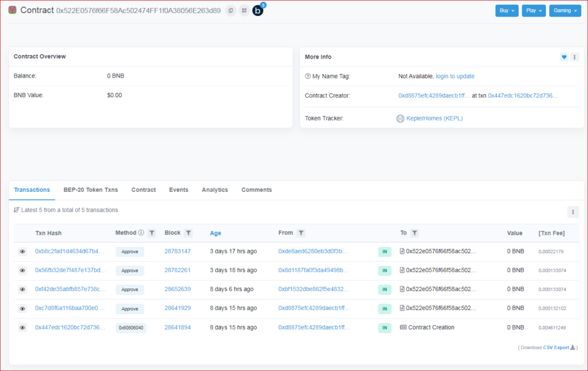
Task: Click the KeplerHomes token logo icon
Action: coord(400,118)
